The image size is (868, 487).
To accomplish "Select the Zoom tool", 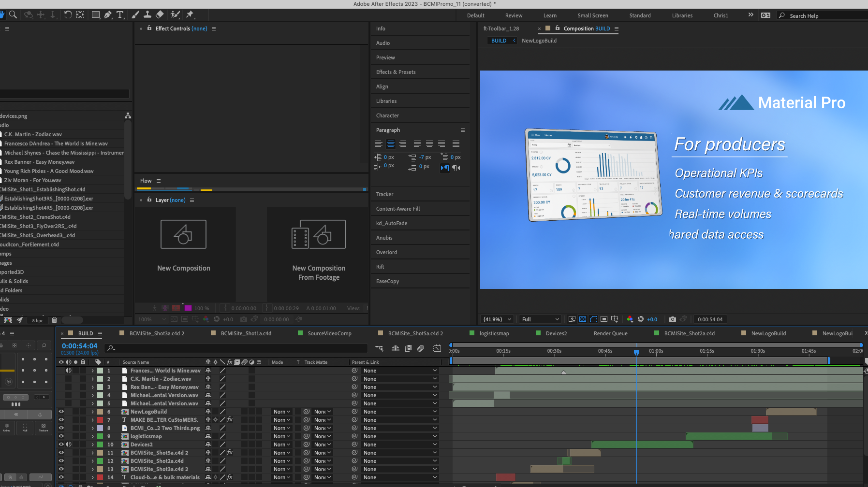I will [x=13, y=15].
